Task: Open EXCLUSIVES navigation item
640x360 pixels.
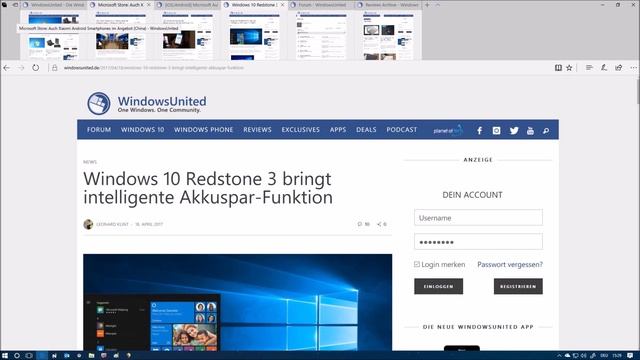Action: click(300, 130)
